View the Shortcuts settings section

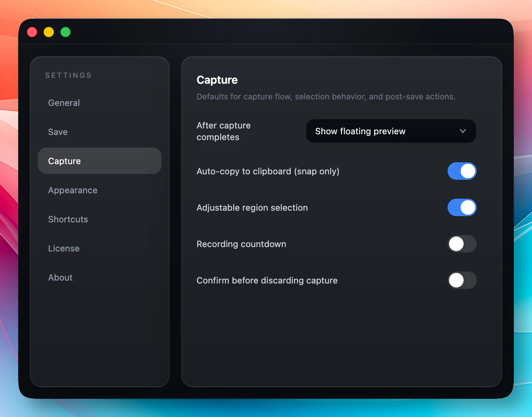68,219
